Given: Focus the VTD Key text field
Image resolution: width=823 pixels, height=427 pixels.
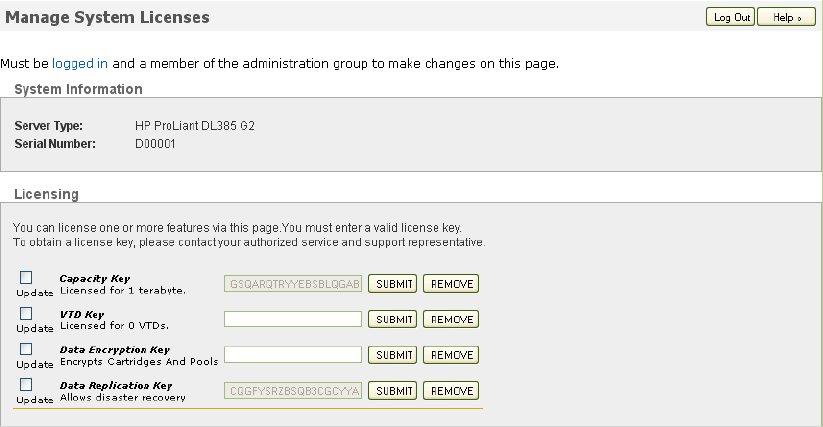Looking at the screenshot, I should coord(292,319).
